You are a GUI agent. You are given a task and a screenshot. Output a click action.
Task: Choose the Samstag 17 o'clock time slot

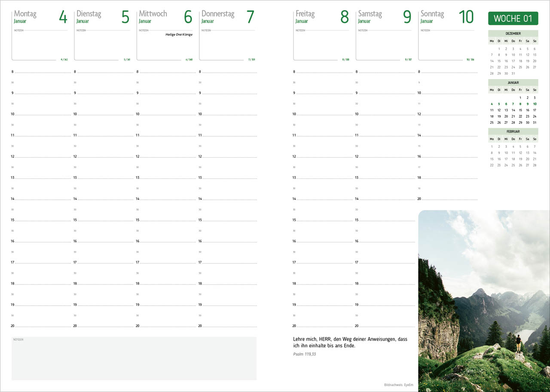click(385, 262)
